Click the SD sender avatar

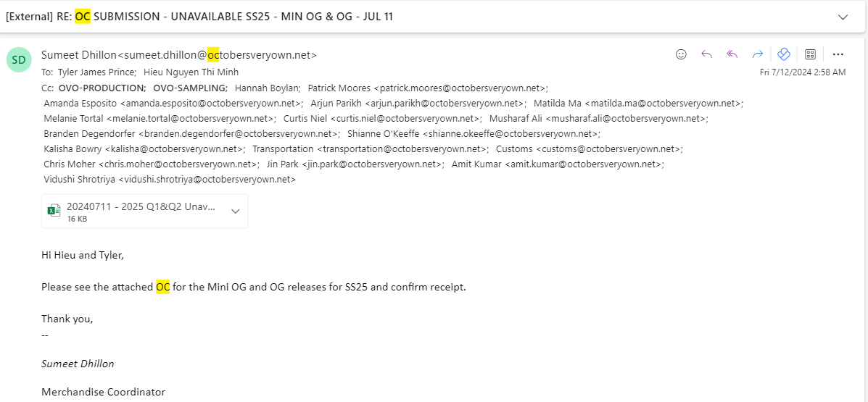pyautogui.click(x=18, y=60)
